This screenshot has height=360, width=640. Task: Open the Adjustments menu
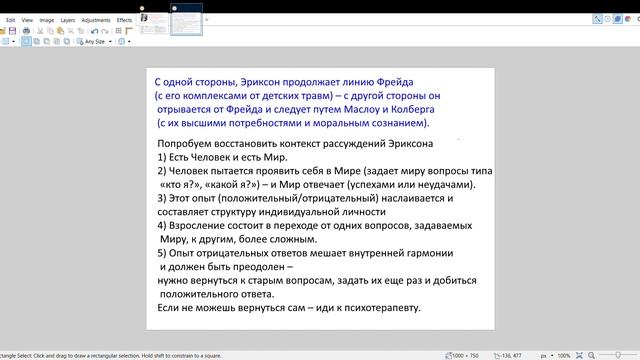point(96,20)
